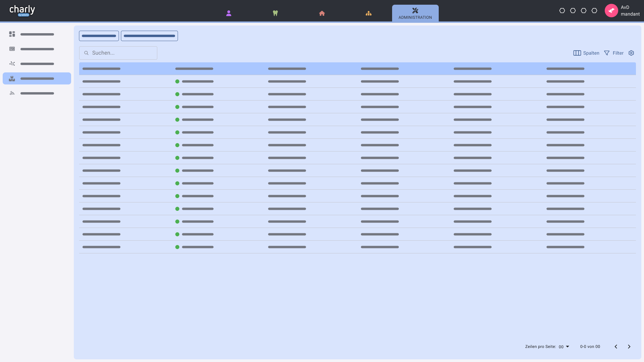Click the AvD mandant user avatar
Image resolution: width=644 pixels, height=362 pixels.
tap(611, 11)
